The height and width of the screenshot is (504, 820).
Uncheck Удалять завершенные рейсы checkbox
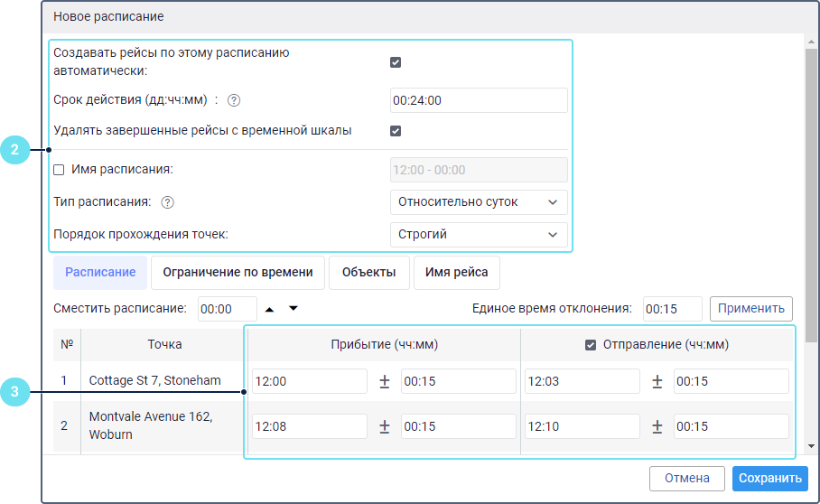396,130
